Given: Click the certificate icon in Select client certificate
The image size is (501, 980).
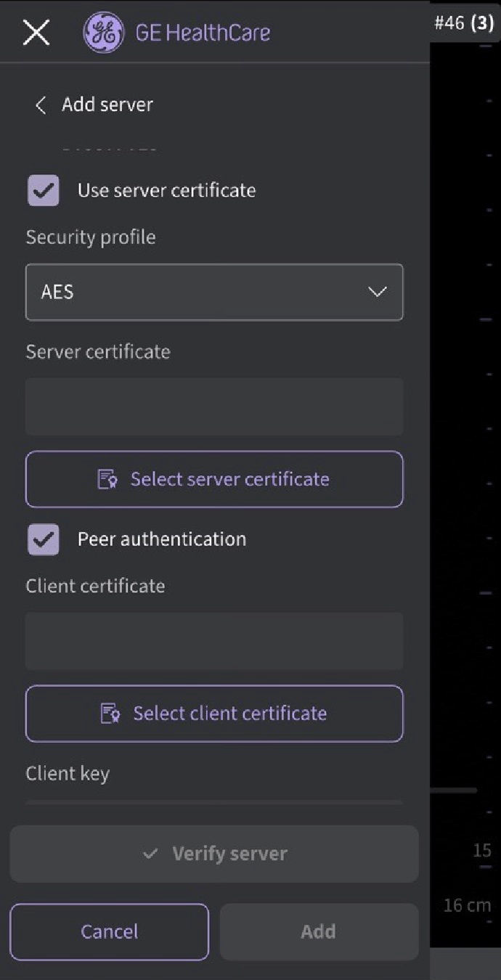Looking at the screenshot, I should pyautogui.click(x=110, y=714).
